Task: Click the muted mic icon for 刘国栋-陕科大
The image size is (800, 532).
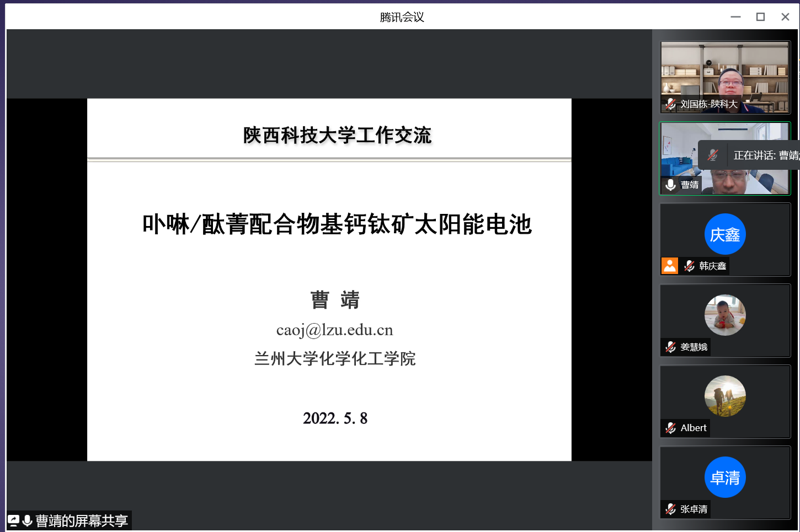Action: click(x=670, y=104)
